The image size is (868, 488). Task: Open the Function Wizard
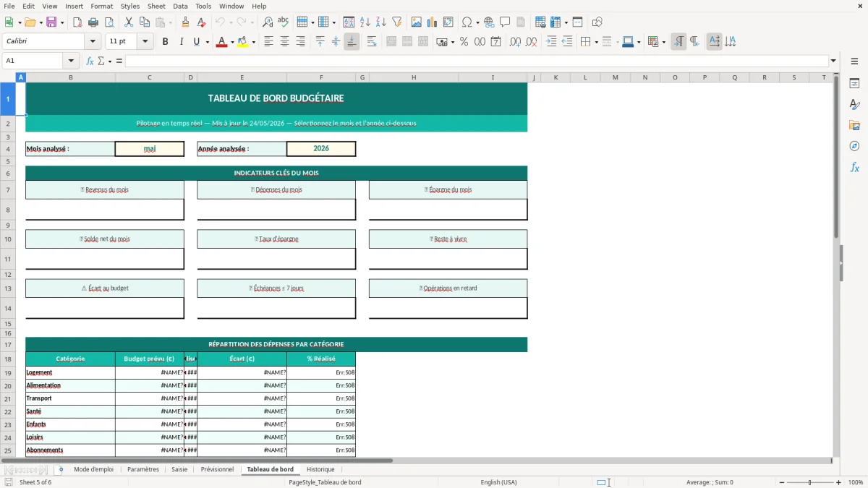click(90, 61)
